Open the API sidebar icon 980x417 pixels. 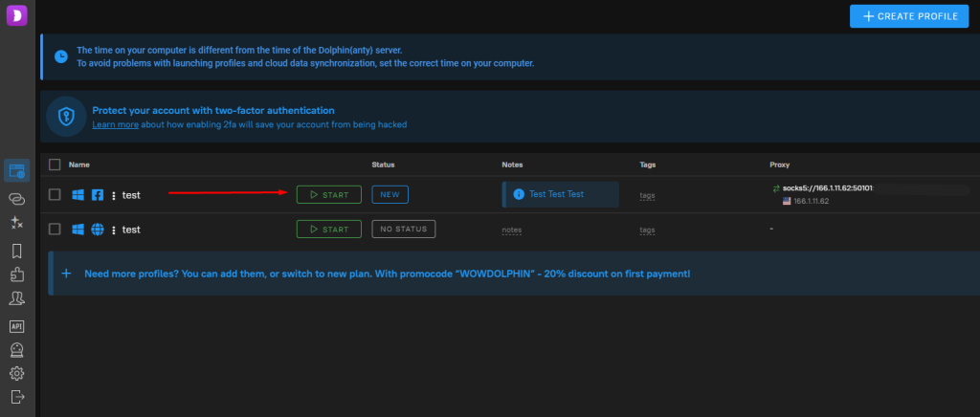point(17,326)
